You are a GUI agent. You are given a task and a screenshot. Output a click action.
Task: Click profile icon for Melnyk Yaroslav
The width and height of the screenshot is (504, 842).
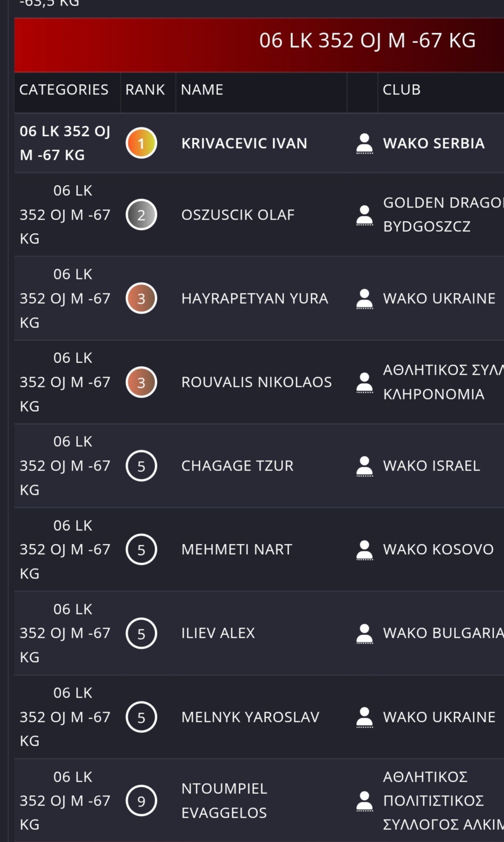[364, 717]
